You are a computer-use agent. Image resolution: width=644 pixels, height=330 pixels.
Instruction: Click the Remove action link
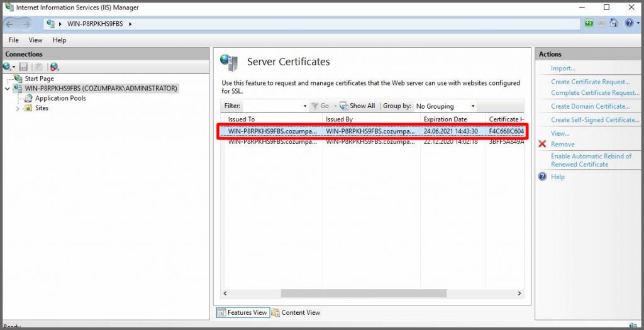[x=563, y=144]
